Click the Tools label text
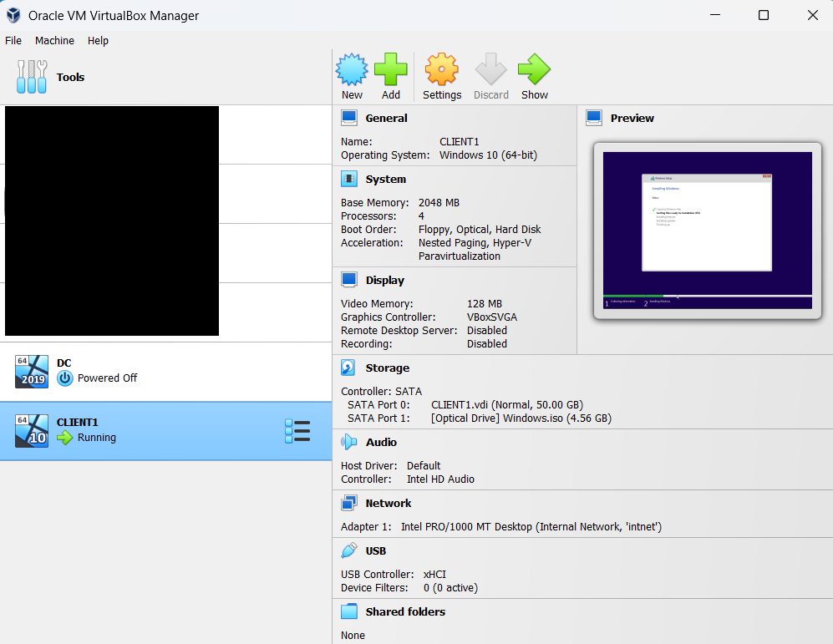 point(71,77)
